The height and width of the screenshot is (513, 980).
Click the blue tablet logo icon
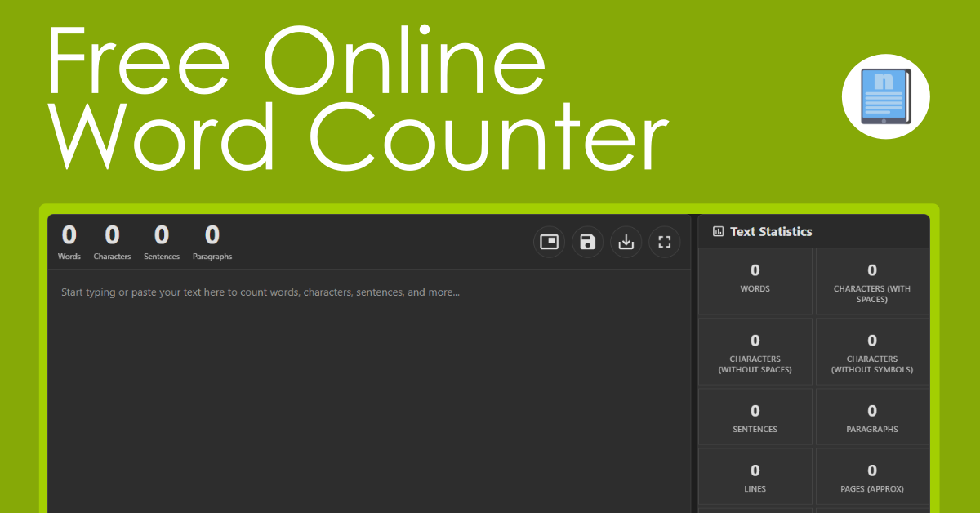click(885, 97)
